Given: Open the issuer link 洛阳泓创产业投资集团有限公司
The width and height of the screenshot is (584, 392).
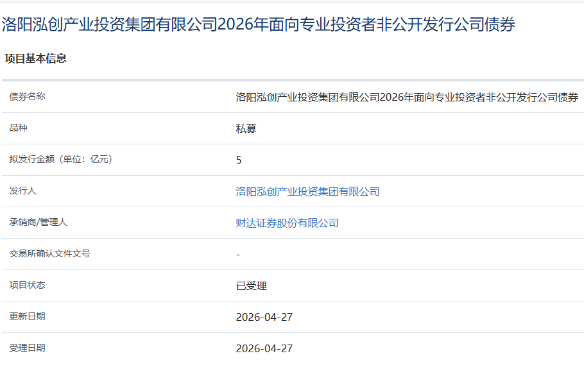Looking at the screenshot, I should (x=307, y=191).
